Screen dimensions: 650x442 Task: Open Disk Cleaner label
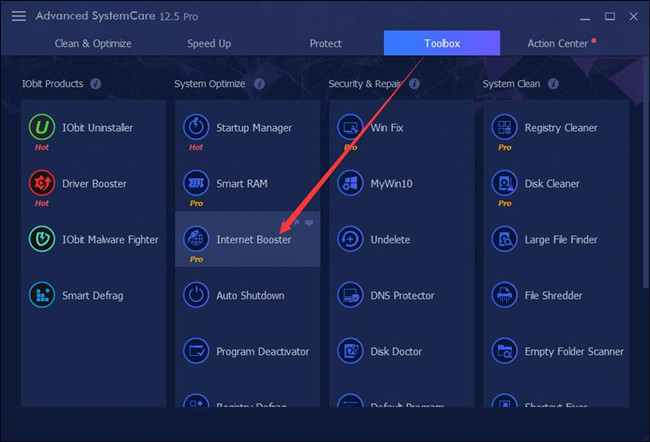[552, 184]
